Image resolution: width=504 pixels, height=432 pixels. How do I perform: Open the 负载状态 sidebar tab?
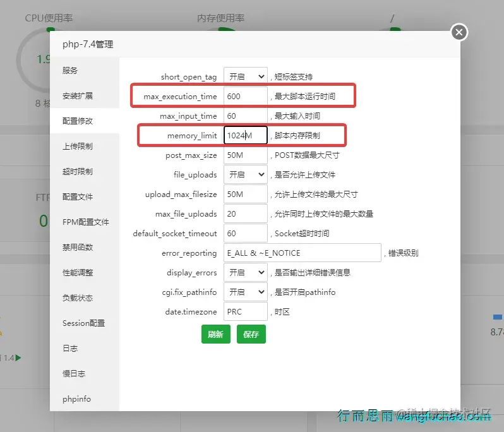click(x=85, y=298)
